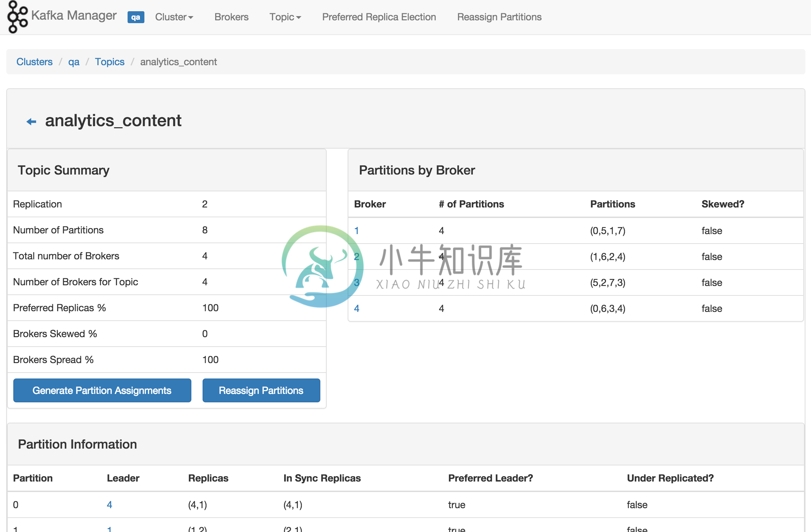The width and height of the screenshot is (811, 532).
Task: Click the Brokers Skewed % value 0
Action: [205, 334]
